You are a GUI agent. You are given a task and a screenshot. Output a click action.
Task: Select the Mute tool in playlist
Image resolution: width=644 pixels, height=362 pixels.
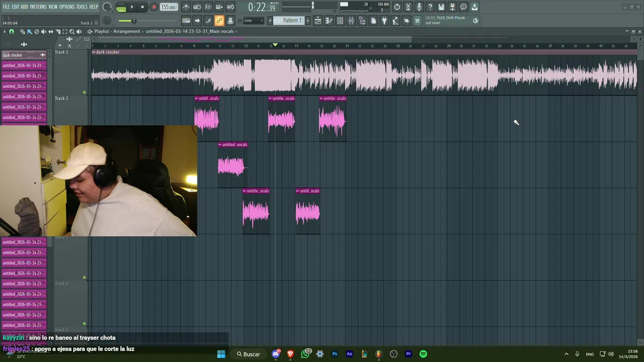click(43, 32)
